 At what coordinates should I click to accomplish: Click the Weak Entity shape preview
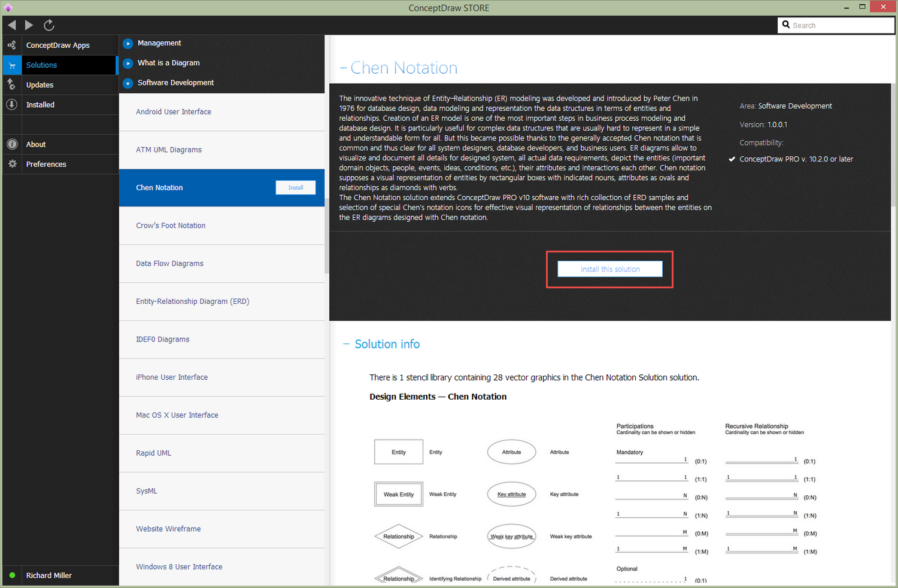399,494
